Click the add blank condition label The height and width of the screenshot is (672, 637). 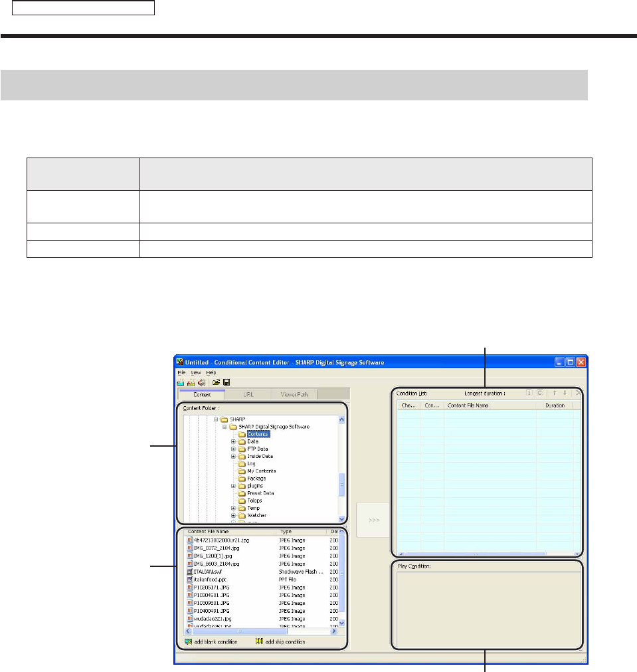coord(216,642)
